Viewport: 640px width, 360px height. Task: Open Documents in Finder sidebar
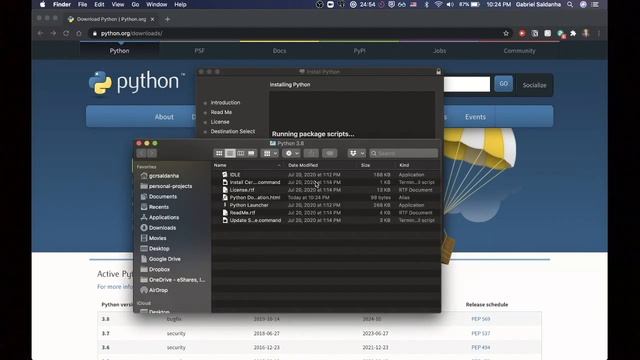point(163,197)
